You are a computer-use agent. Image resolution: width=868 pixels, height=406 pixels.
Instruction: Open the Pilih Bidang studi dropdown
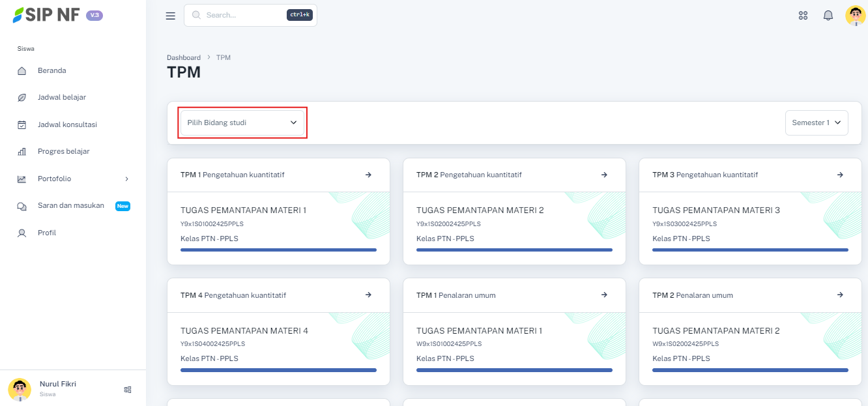point(242,123)
